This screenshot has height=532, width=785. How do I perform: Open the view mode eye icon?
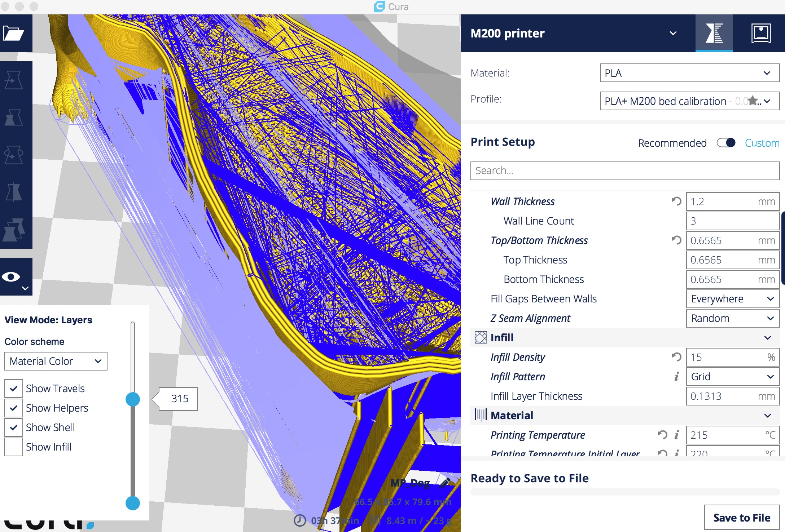click(x=12, y=277)
